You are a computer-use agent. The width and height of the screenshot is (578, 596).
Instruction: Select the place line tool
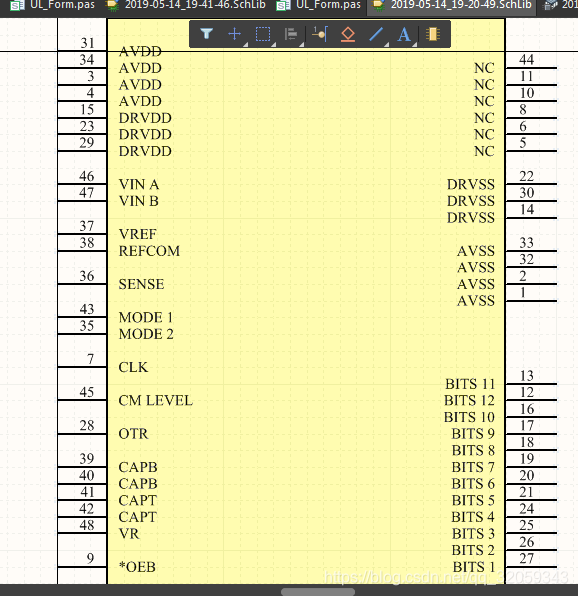tap(376, 34)
